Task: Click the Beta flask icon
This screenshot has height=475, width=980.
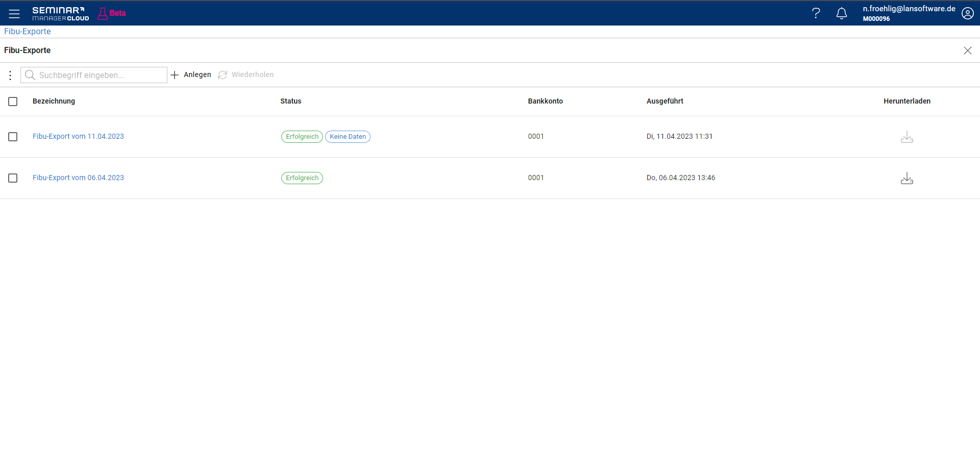Action: [103, 14]
